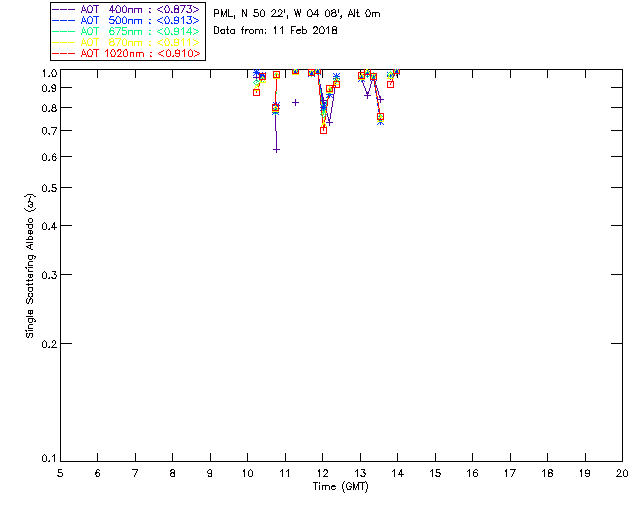Click the lowest purple plus marker near 0.6
Screen dimensions: 640x512
pyautogui.click(x=276, y=149)
